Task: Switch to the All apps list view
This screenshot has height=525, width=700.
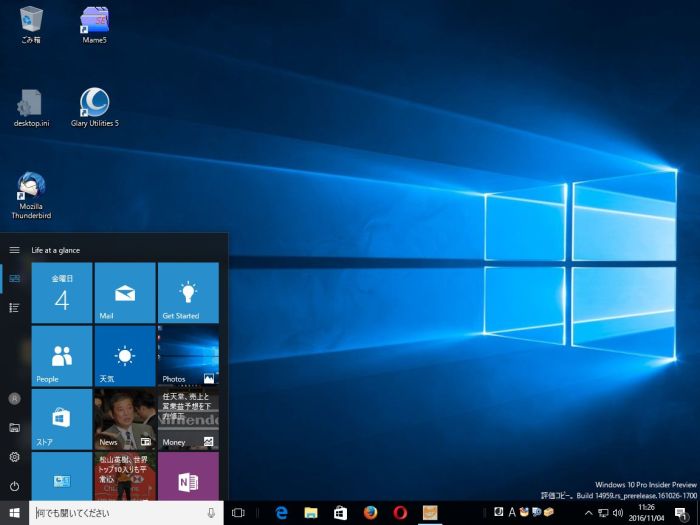Action: point(14,307)
